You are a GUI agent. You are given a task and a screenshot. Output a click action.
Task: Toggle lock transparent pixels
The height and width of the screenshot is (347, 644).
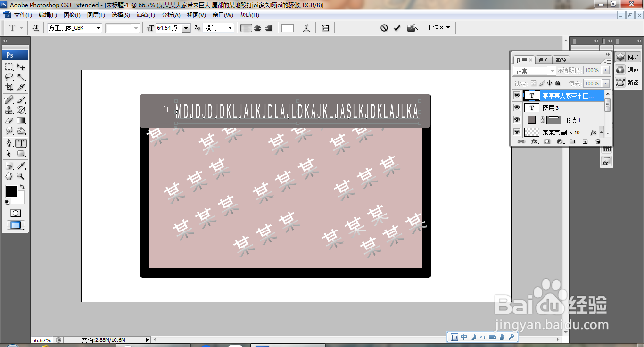[533, 83]
